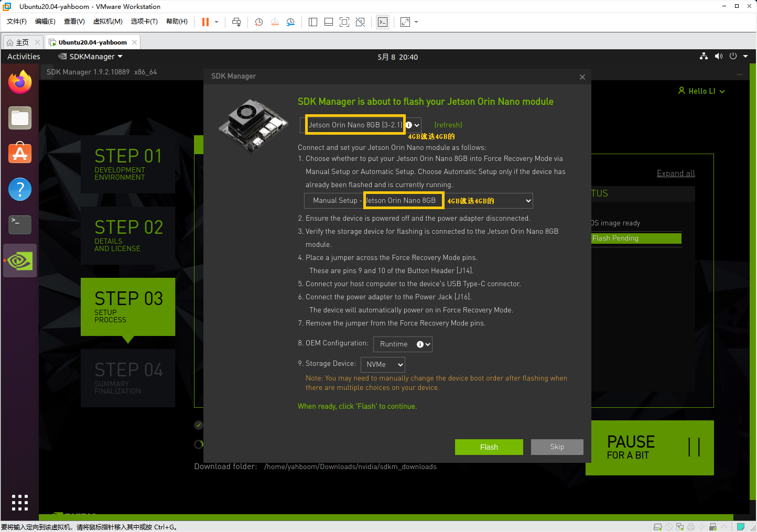Screen dimensions: 757x532
Task: Open the OEM Configuration Runtime dropdown
Action: coord(403,344)
